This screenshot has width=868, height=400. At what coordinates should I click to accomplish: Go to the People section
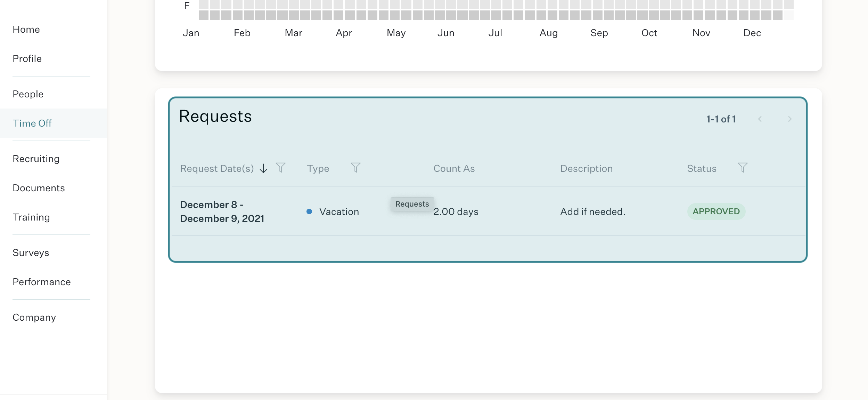[28, 94]
